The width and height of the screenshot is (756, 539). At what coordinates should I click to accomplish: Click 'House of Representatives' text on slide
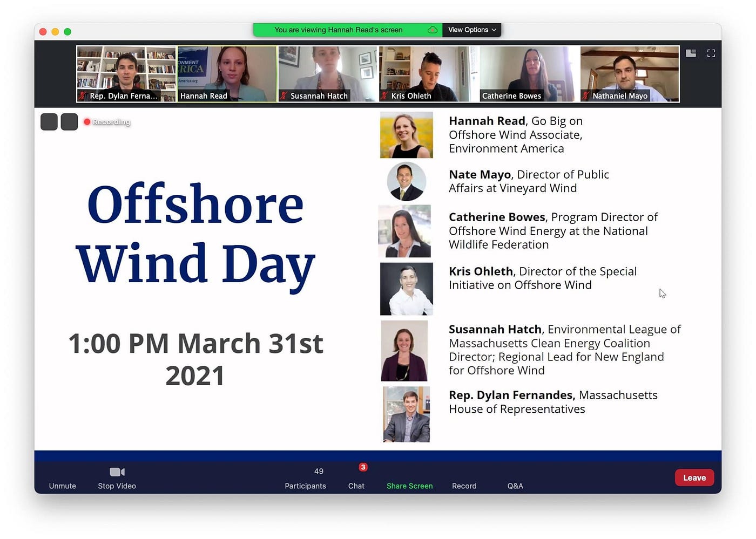[x=517, y=409]
